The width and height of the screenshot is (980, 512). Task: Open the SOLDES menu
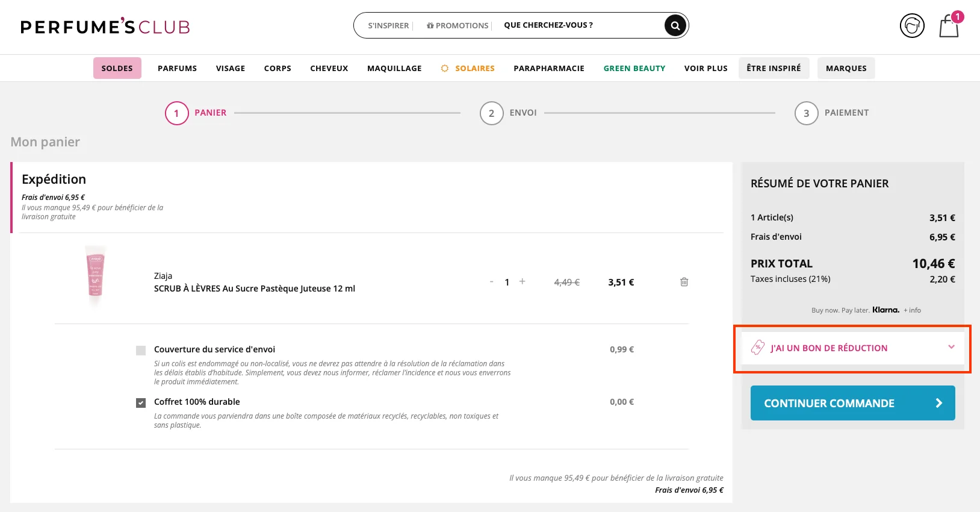117,68
